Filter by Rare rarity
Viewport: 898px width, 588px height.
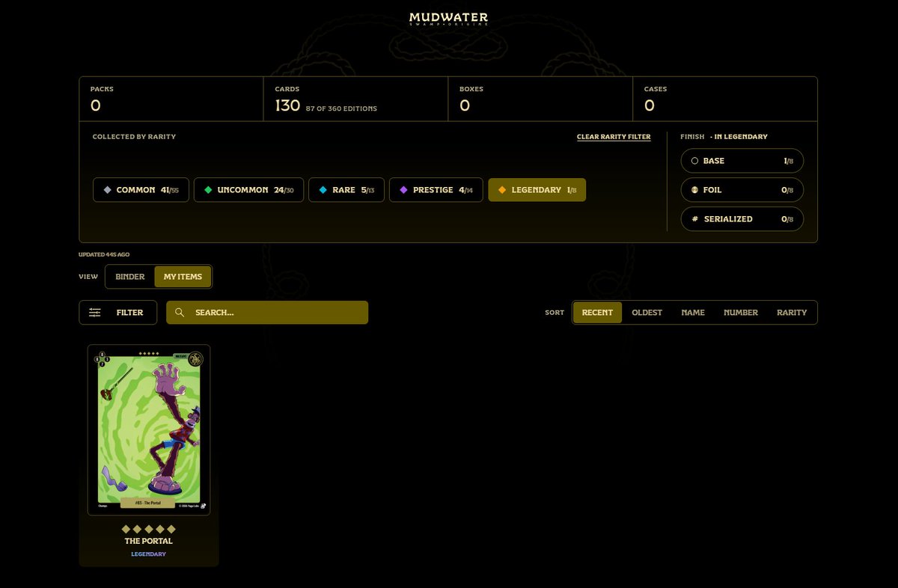(346, 190)
